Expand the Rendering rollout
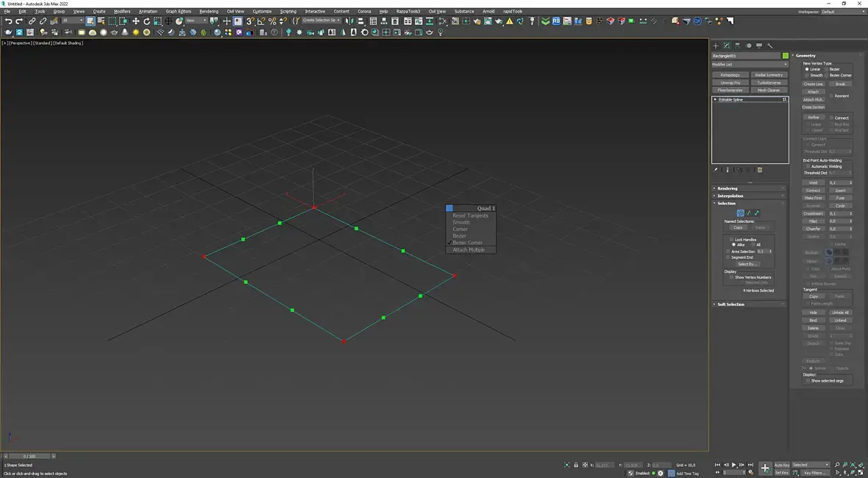868x478 pixels. coord(728,188)
